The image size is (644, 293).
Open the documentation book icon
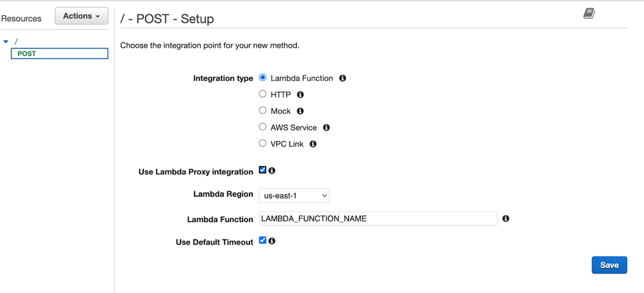(x=589, y=14)
